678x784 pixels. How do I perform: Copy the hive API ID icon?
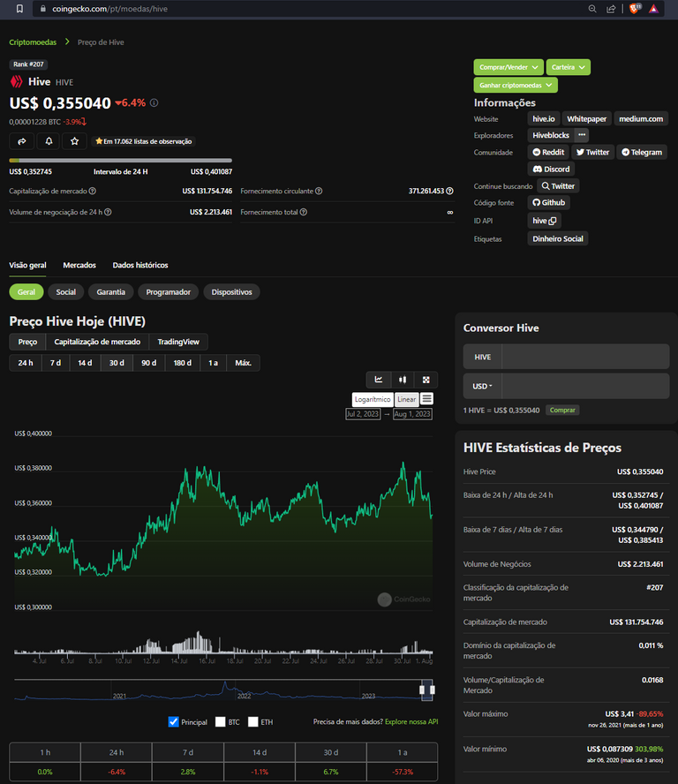(x=553, y=221)
